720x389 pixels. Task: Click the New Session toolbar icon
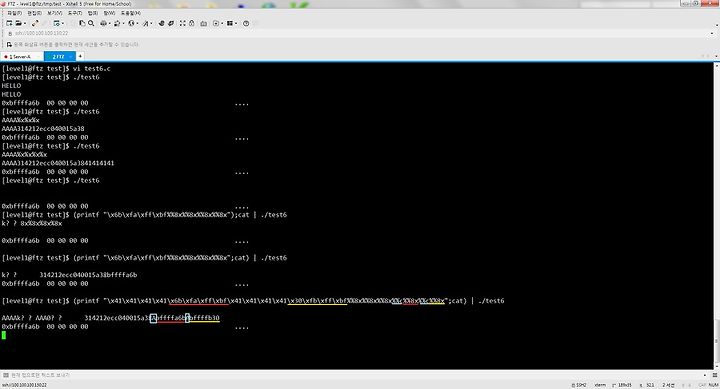coord(9,23)
